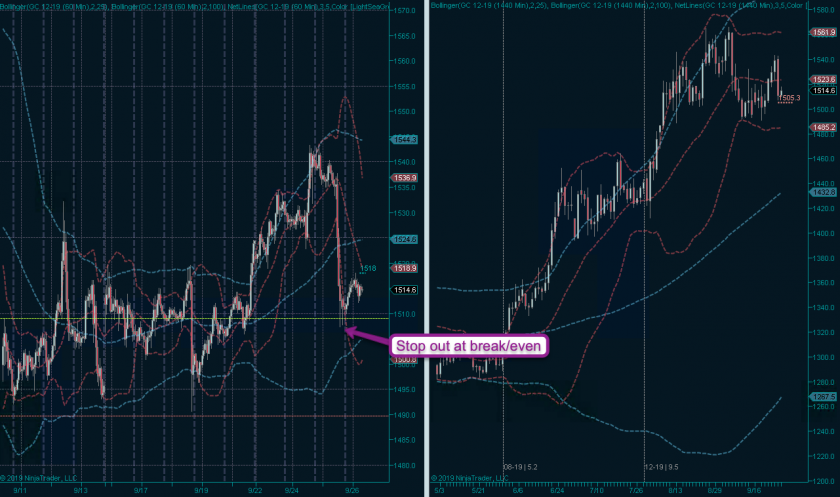This screenshot has height=497, width=840.
Task: Click the 1524.6 price marker on left axis
Action: [405, 239]
